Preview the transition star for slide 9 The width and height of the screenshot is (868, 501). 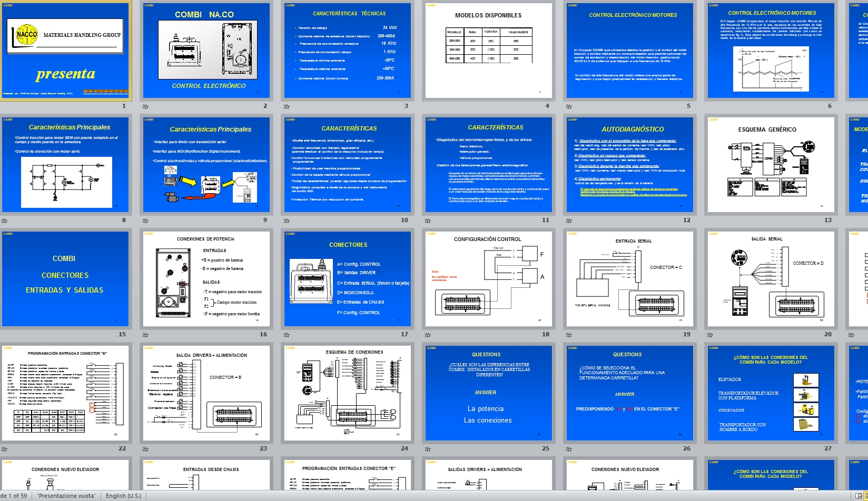coord(145,221)
